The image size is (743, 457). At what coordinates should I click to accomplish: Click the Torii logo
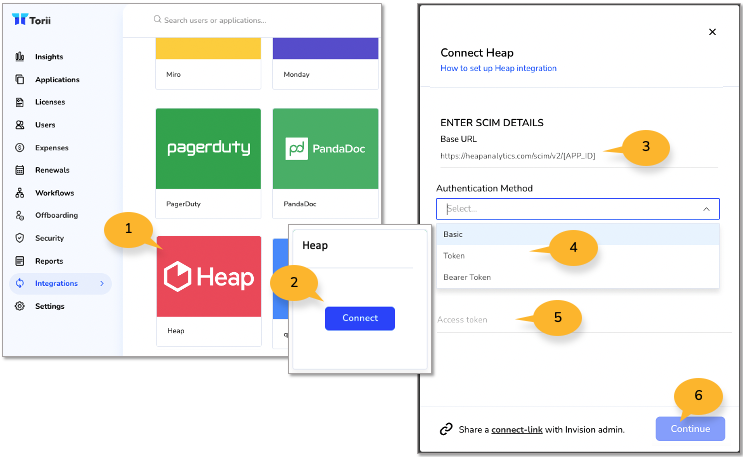(x=31, y=20)
